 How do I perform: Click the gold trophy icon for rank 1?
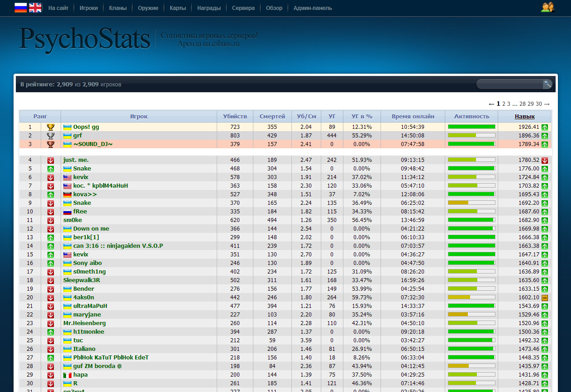(51, 127)
